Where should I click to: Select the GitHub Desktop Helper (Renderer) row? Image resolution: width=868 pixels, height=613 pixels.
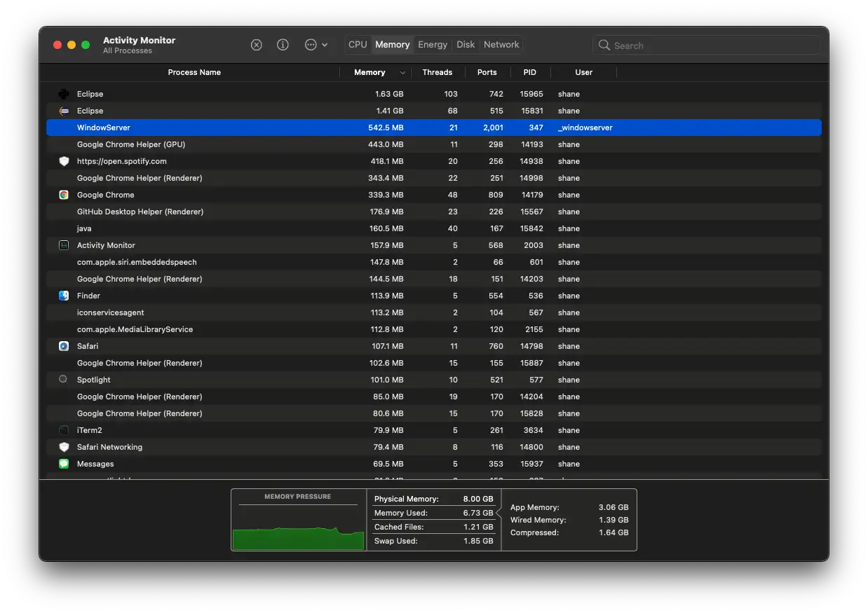[434, 212]
